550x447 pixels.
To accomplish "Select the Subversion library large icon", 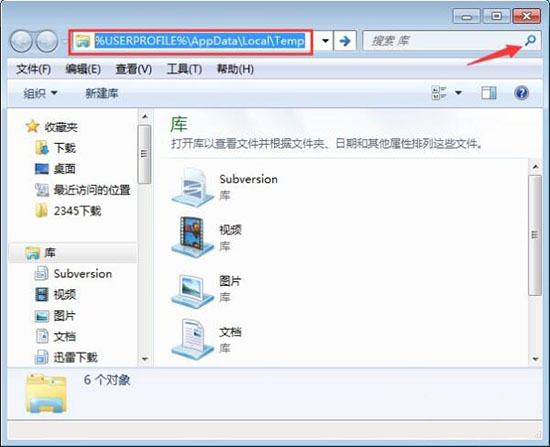I will pyautogui.click(x=192, y=187).
